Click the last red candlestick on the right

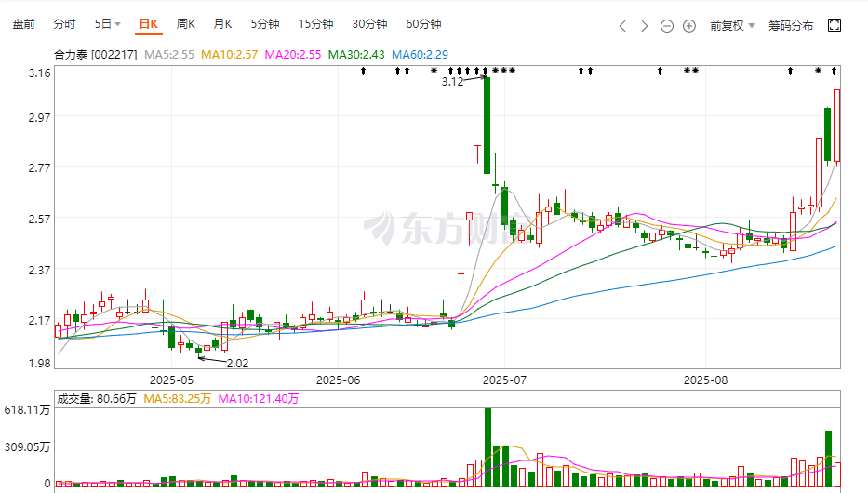837,127
